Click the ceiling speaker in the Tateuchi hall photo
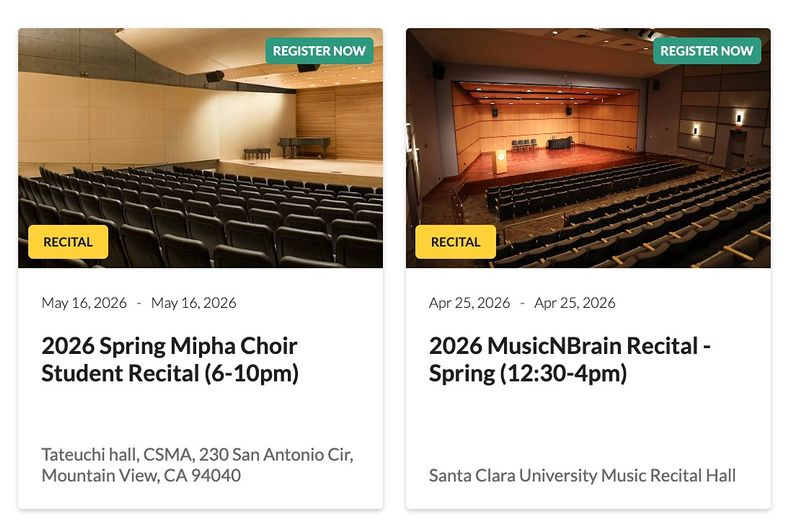799x532 pixels. pyautogui.click(x=215, y=76)
